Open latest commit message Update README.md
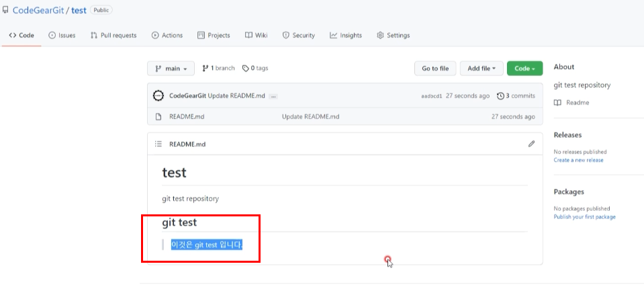 (236, 95)
